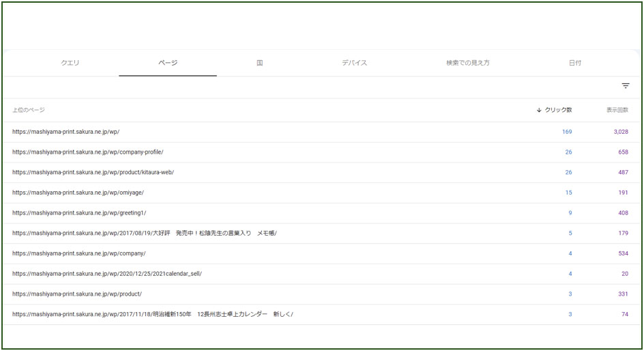The width and height of the screenshot is (644, 351).
Task: Switch to the クエリ tab
Action: coord(70,63)
